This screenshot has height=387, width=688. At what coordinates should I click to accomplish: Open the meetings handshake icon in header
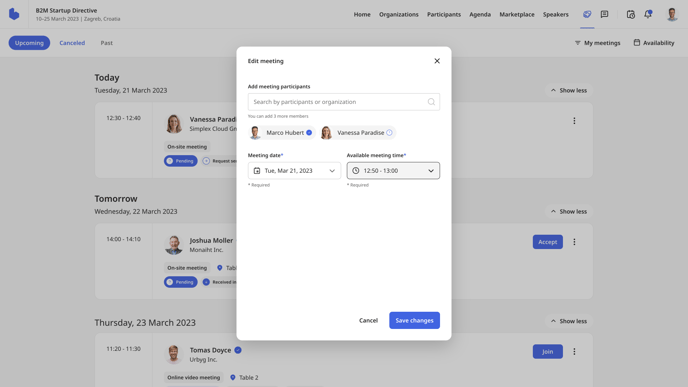tap(587, 14)
